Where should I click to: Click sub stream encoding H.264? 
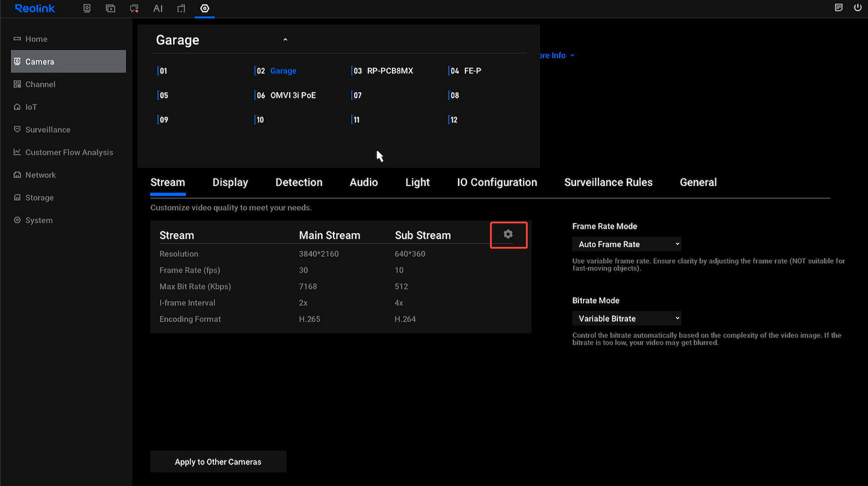(x=405, y=319)
